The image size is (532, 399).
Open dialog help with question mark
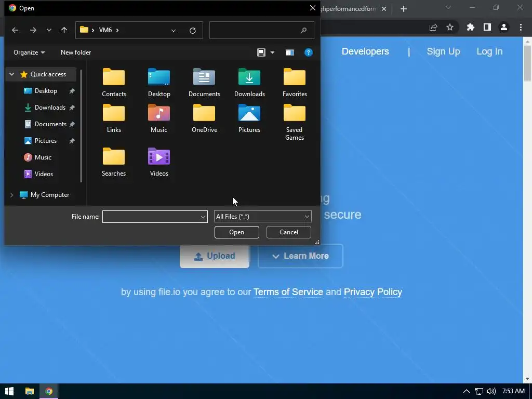coord(309,52)
